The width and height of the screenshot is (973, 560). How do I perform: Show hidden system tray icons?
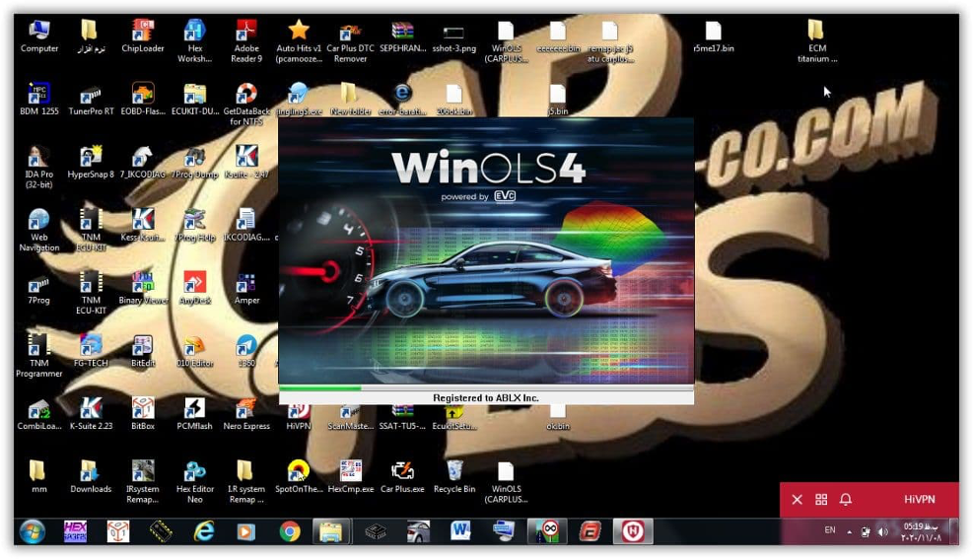point(849,532)
